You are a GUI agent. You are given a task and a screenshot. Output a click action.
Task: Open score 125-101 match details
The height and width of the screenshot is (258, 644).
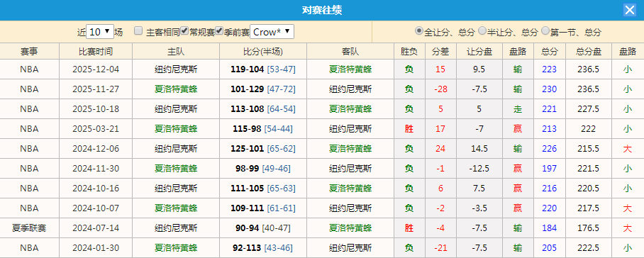(248, 148)
